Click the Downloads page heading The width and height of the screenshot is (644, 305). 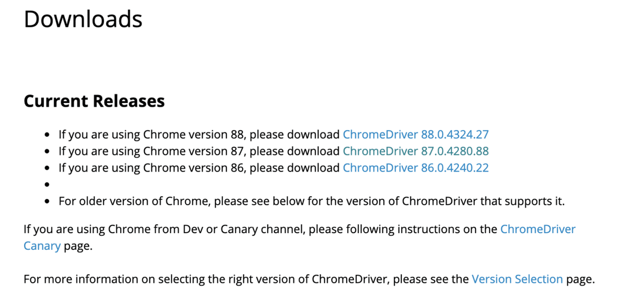point(83,19)
